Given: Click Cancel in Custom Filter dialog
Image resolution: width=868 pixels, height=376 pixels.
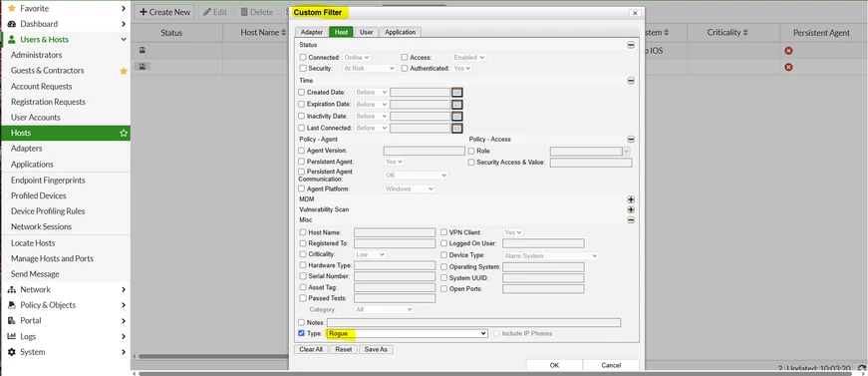Looking at the screenshot, I should pos(611,365).
